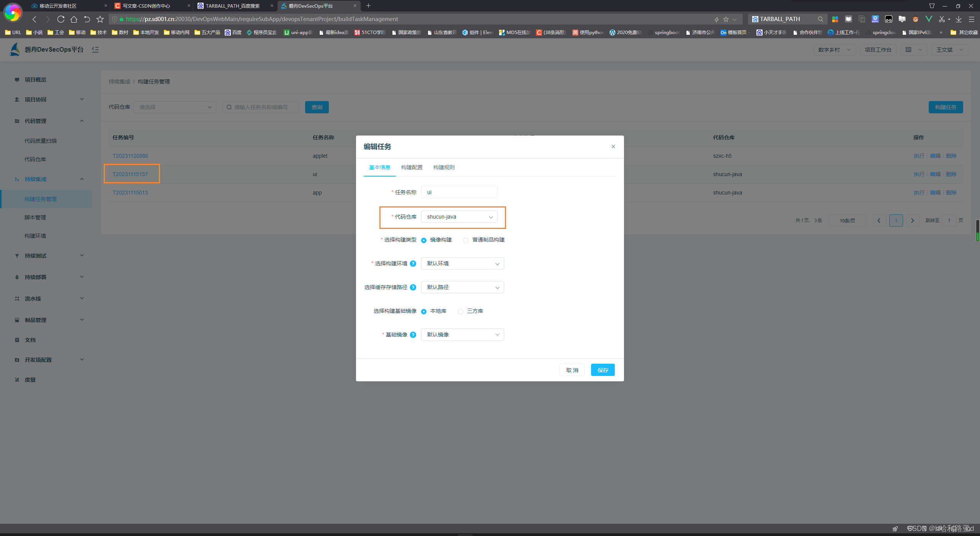Screen dimensions: 980x536
Task: Click help icon beside 选择缓存存储路径
Action: tap(413, 287)
